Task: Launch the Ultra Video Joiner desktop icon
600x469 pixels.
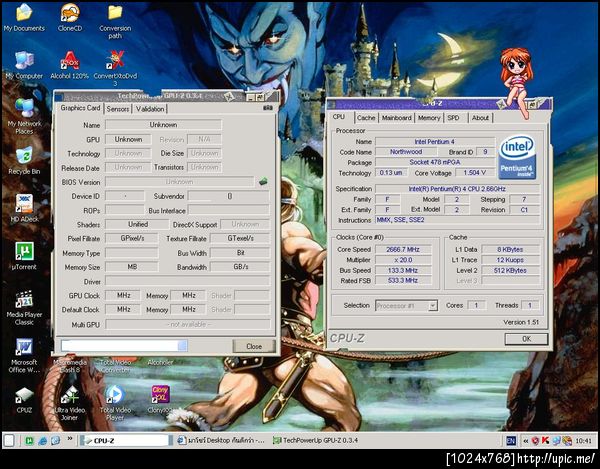Action: (70, 404)
